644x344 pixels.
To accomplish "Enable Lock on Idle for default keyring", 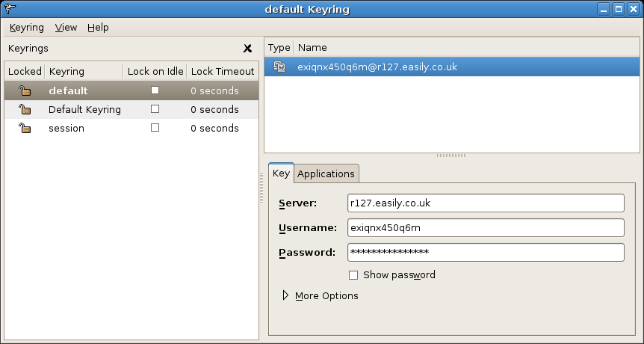I will click(x=155, y=90).
